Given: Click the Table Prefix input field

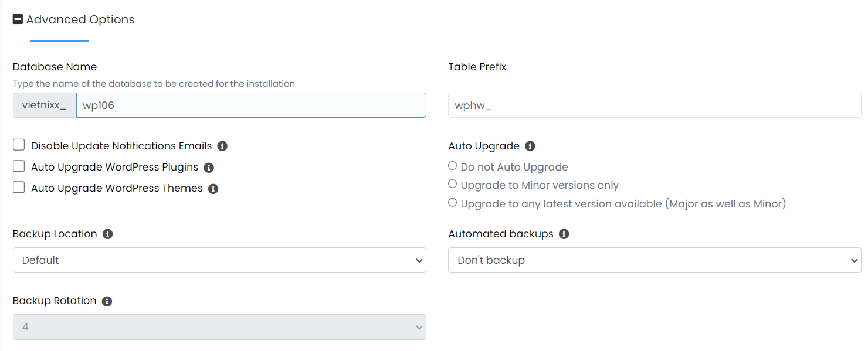Looking at the screenshot, I should (x=655, y=105).
